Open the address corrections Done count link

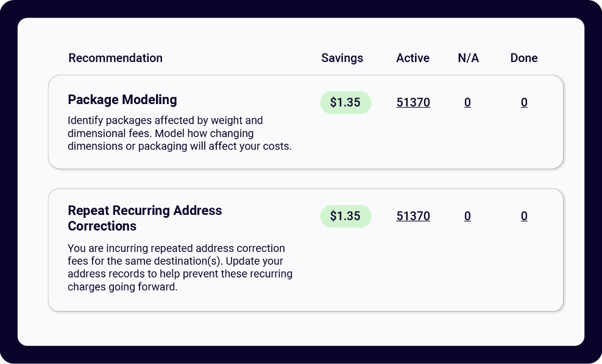point(524,216)
